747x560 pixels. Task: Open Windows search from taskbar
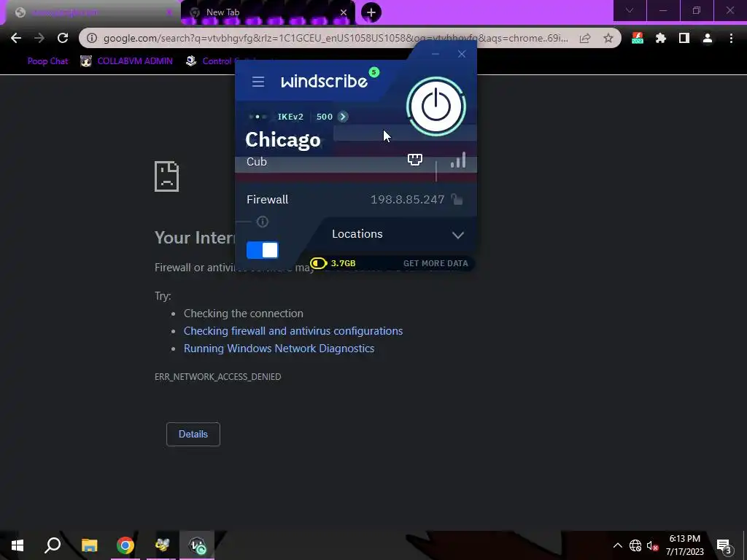pos(53,545)
